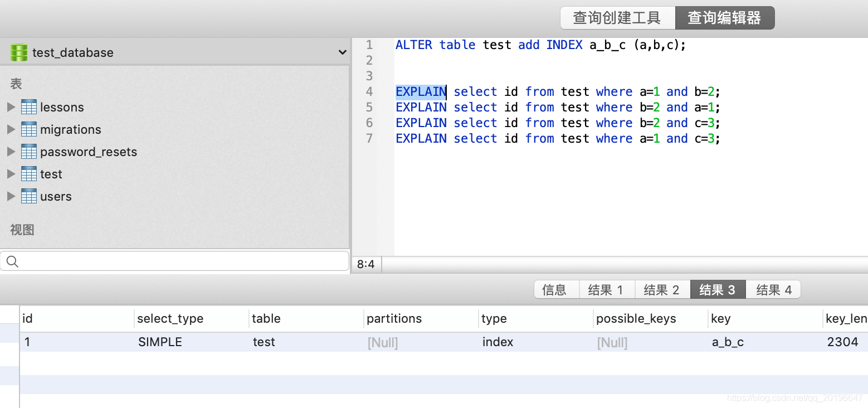Click the query with a=1 and c=3
The height and width of the screenshot is (408, 868).
[558, 138]
